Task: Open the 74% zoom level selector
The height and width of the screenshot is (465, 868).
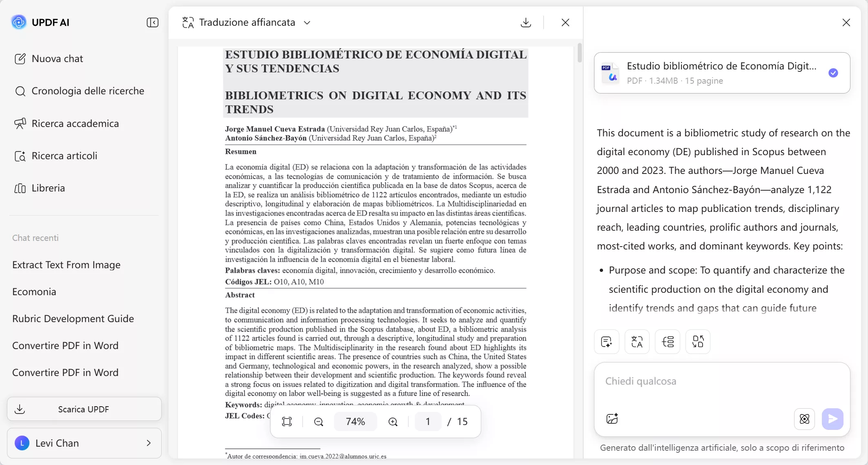Action: coord(355,421)
